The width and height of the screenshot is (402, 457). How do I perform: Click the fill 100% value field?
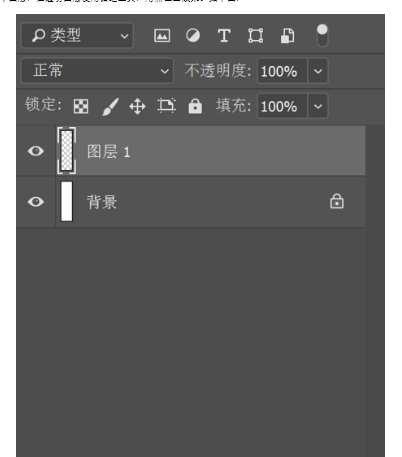pos(282,106)
